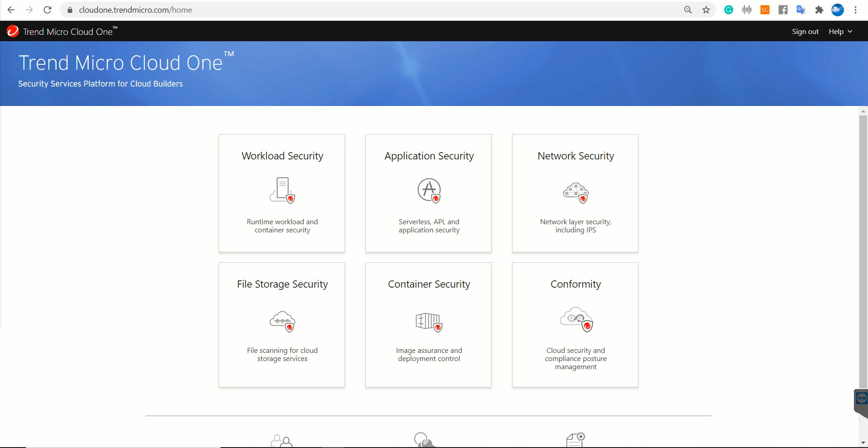Bookmark this page with the star icon
This screenshot has width=868, height=448.
coord(706,10)
